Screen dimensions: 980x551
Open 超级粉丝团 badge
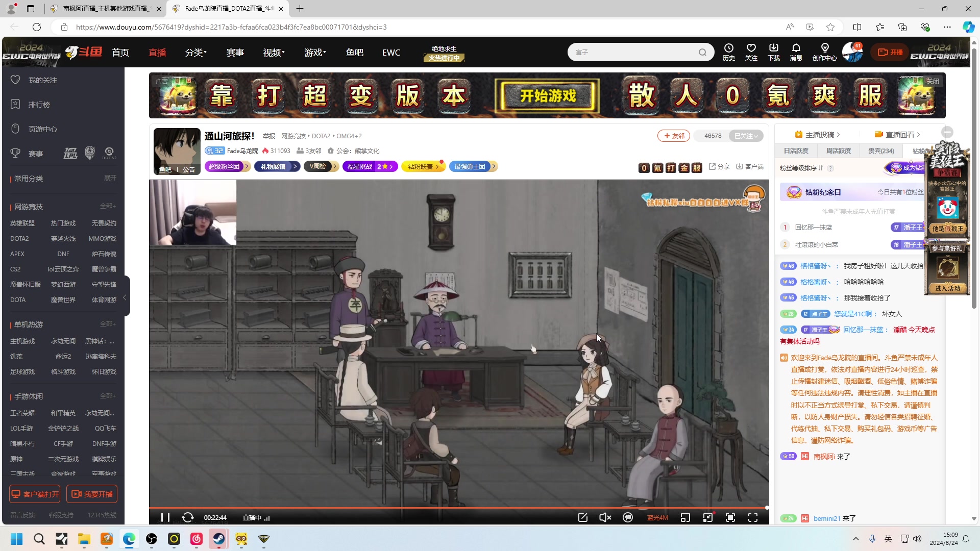(x=228, y=166)
